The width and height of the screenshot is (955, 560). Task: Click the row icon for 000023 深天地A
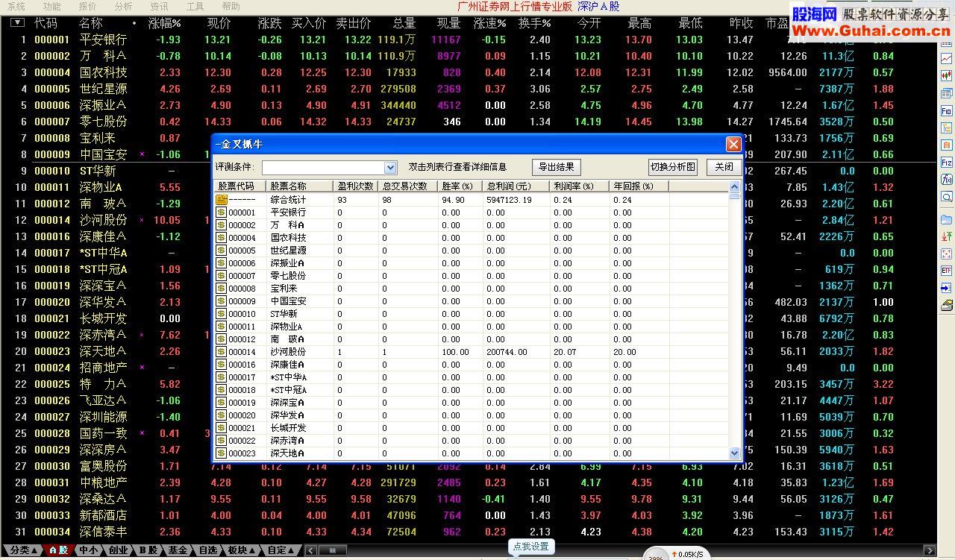(222, 453)
